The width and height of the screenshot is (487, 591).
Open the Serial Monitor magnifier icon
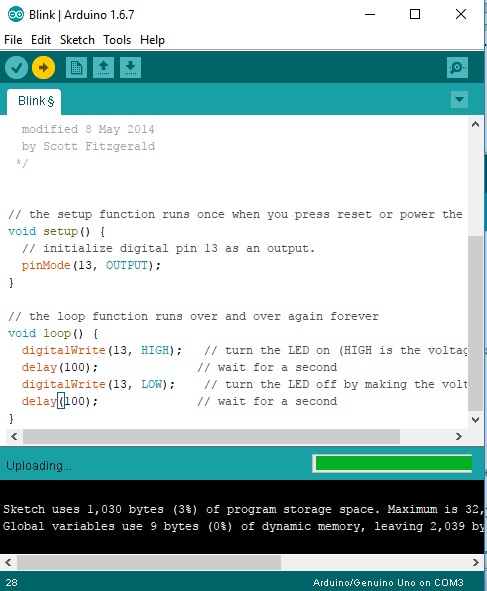[x=458, y=68]
